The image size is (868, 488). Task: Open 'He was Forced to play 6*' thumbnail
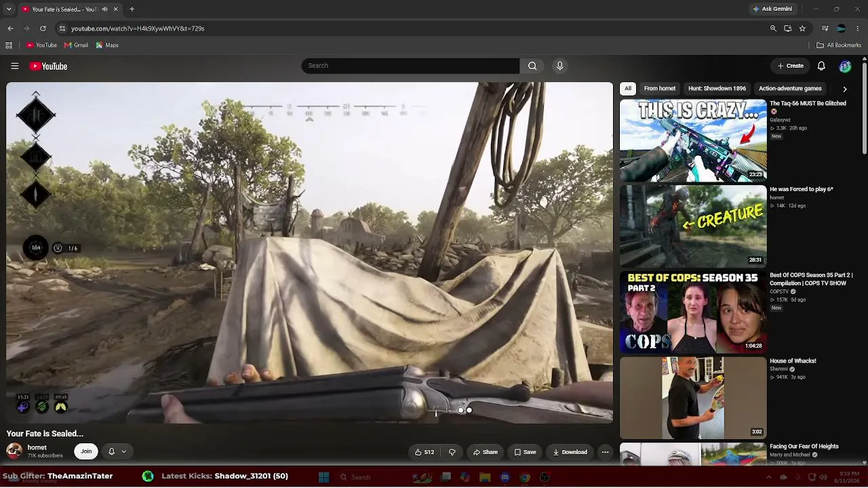(693, 226)
